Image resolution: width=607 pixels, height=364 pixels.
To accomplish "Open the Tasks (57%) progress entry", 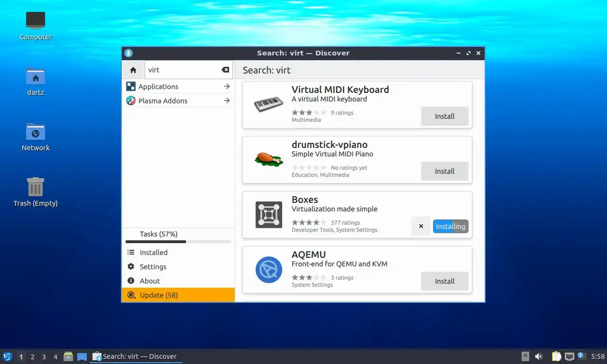I will (178, 236).
